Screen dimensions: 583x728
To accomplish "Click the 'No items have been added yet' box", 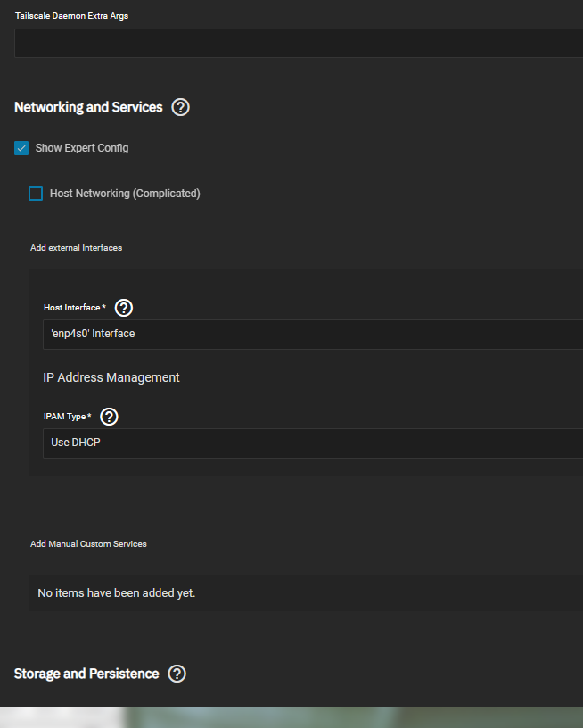I will (x=306, y=593).
